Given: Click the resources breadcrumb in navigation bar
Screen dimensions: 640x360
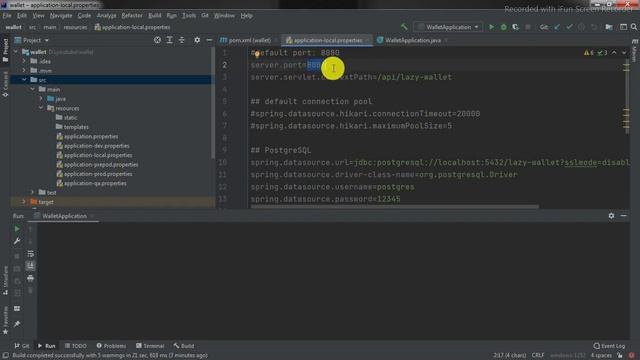Looking at the screenshot, I should (76, 27).
